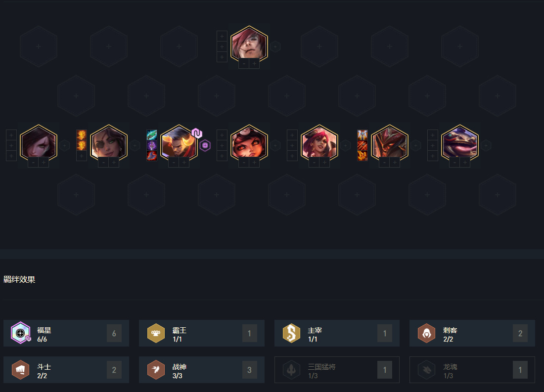Toggle chosen marker hexagon beside Annie
Viewport: 544px width, 392px height.
tap(275, 145)
